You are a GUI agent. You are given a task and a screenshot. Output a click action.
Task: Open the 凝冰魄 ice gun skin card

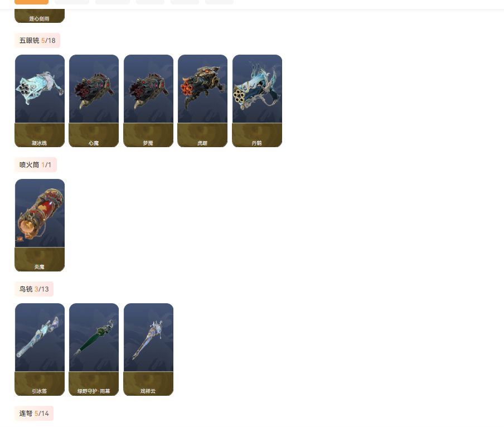(x=40, y=101)
